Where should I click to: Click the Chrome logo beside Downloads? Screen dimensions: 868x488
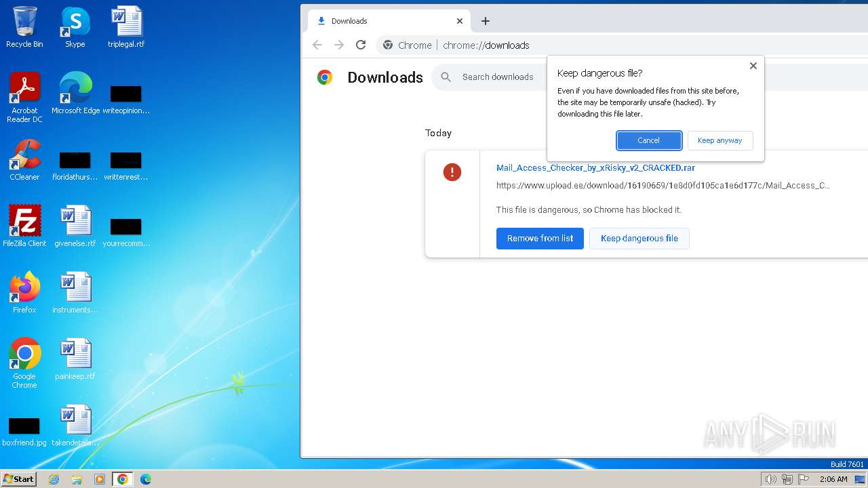tap(325, 77)
